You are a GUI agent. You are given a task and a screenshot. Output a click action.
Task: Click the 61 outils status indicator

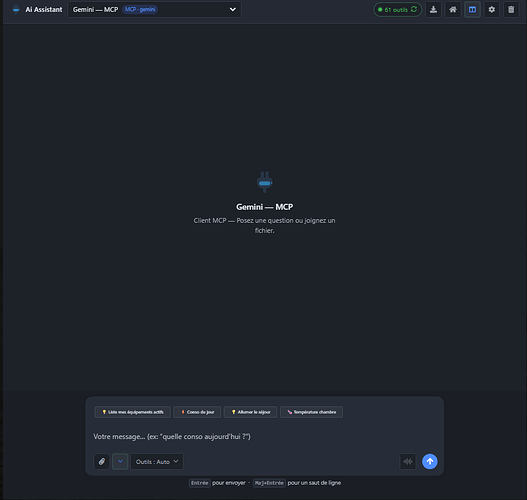coord(398,9)
